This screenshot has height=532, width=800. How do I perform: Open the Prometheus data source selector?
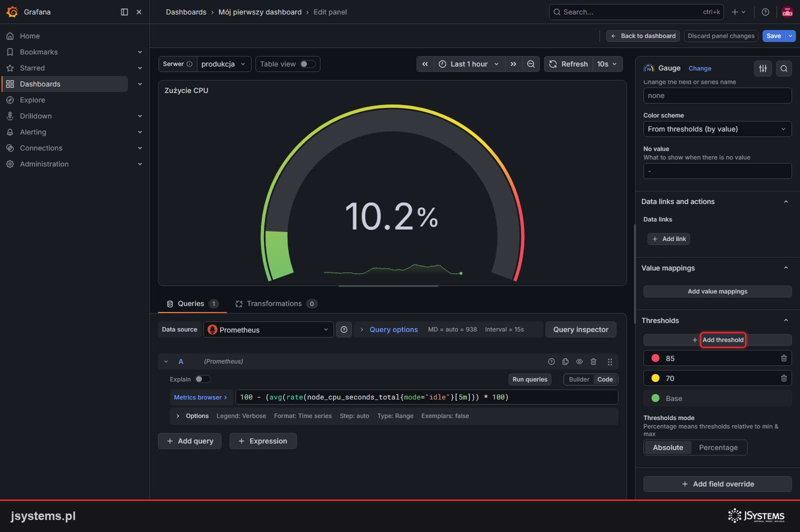click(x=268, y=329)
